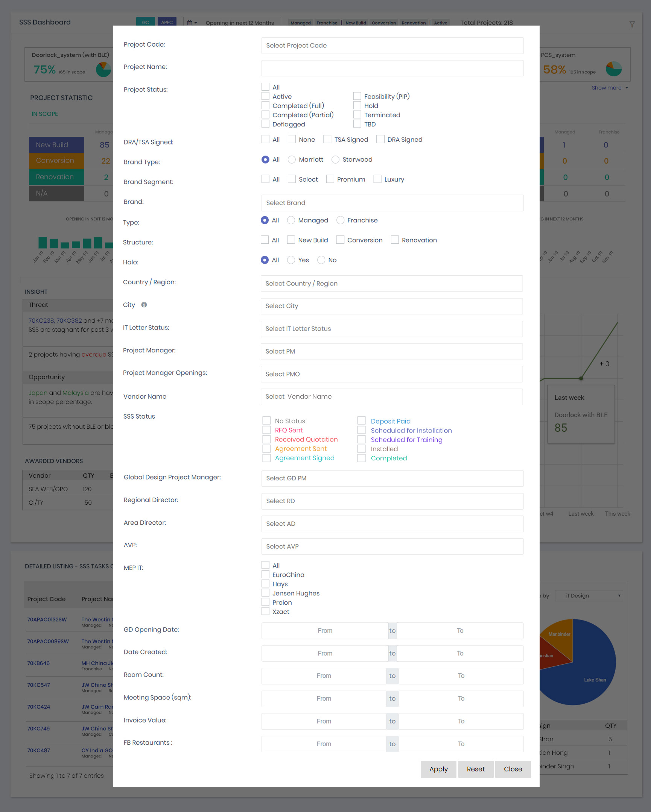651x812 pixels.
Task: Choose Franchise in the Type options
Action: (340, 220)
